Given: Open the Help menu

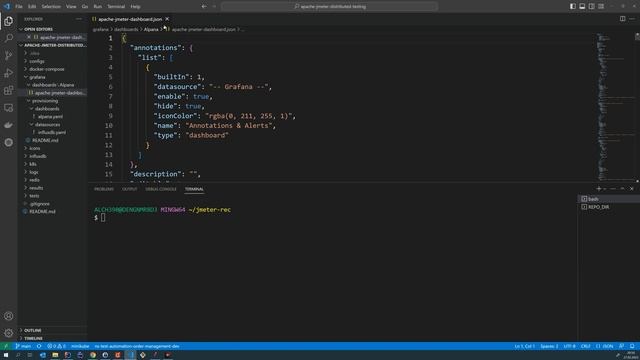Looking at the screenshot, I should click(136, 7).
